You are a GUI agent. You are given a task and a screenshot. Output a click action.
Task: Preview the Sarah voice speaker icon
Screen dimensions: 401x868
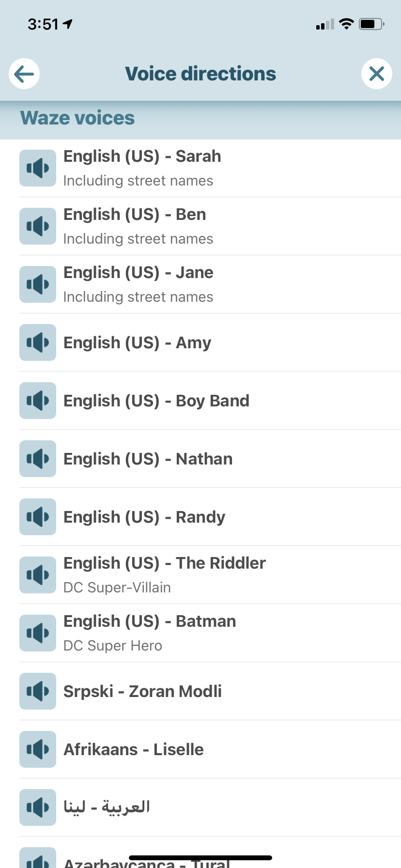pyautogui.click(x=38, y=168)
